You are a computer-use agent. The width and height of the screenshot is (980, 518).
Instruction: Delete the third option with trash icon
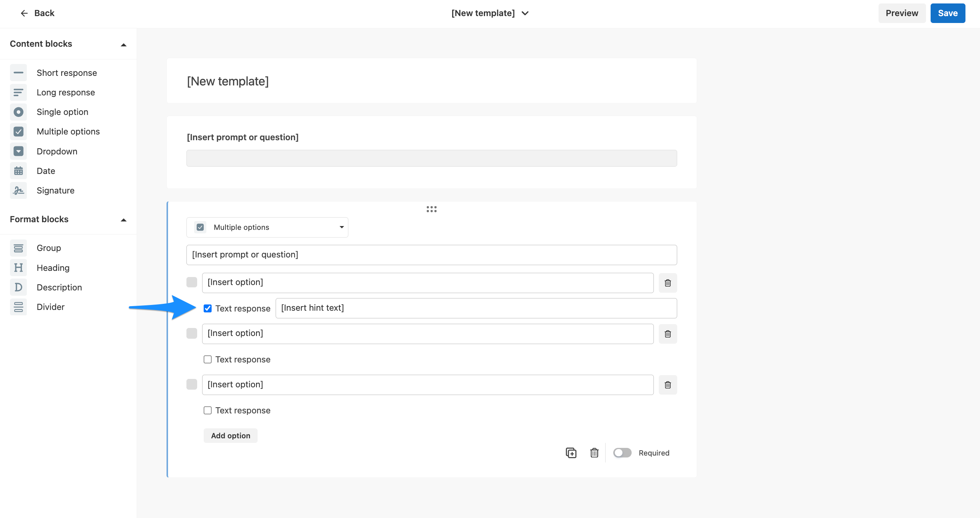668,385
